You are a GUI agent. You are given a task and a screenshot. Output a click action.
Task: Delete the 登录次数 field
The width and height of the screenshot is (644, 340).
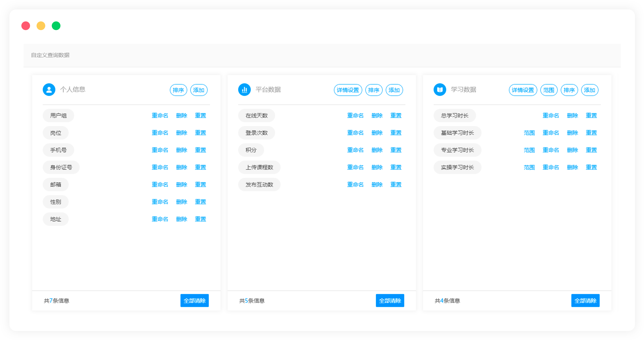pos(377,133)
